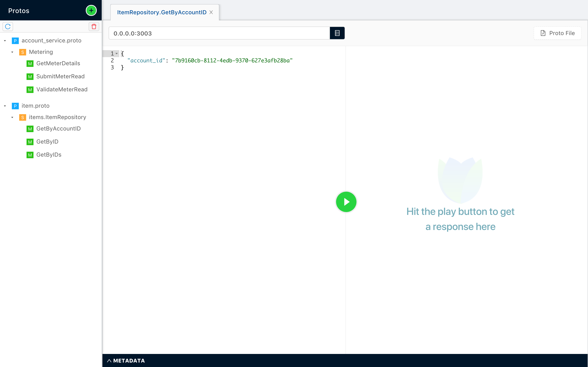Screen dimensions: 588x367
Task: Click the S badge next to items.ItemRepository
Action: coord(23,117)
